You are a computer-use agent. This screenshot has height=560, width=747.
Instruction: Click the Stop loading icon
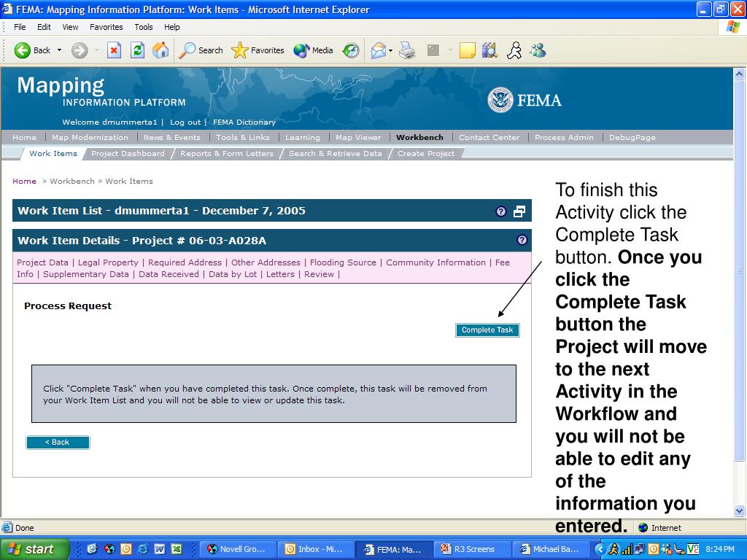tap(114, 50)
